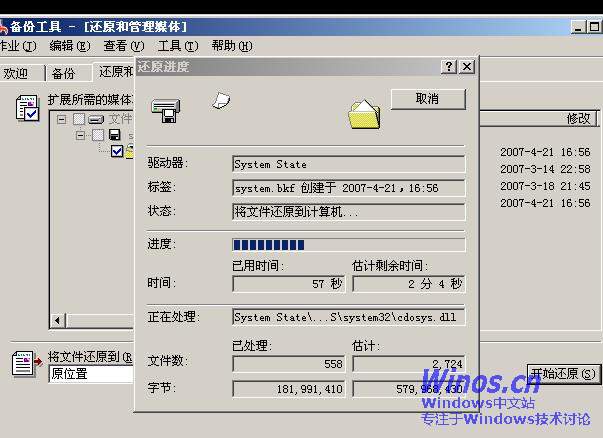This screenshot has height=438, width=603.
Task: Click the floppy drive source icon in dialog
Action: (165, 109)
